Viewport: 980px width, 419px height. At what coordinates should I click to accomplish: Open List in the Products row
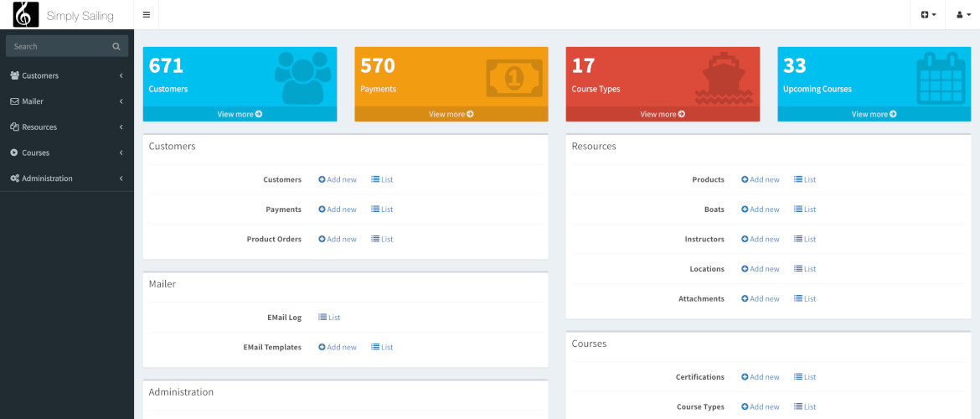point(805,179)
